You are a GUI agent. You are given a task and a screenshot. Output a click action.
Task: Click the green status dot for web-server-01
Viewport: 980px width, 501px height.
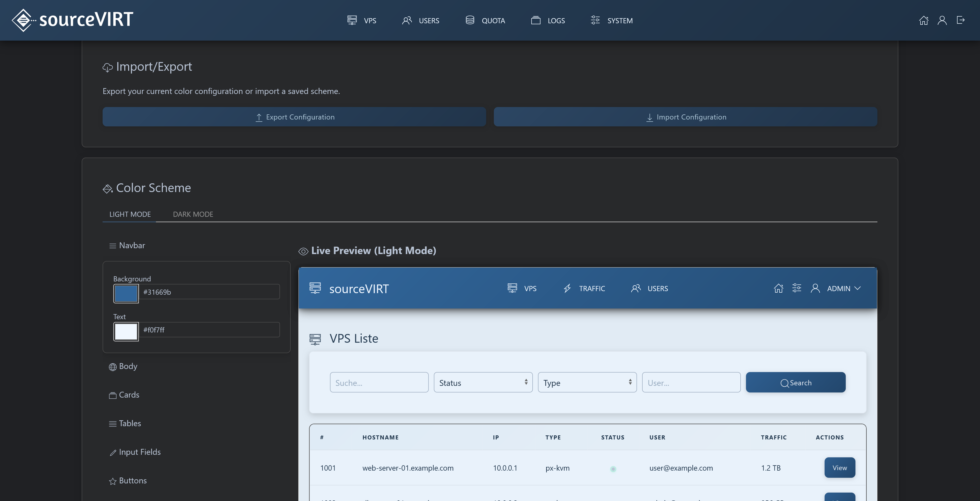click(613, 469)
